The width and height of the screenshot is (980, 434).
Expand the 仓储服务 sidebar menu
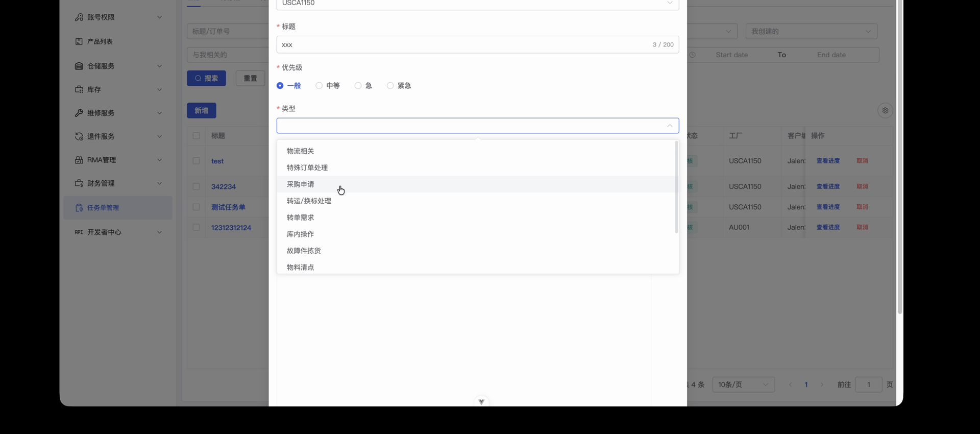(x=159, y=66)
